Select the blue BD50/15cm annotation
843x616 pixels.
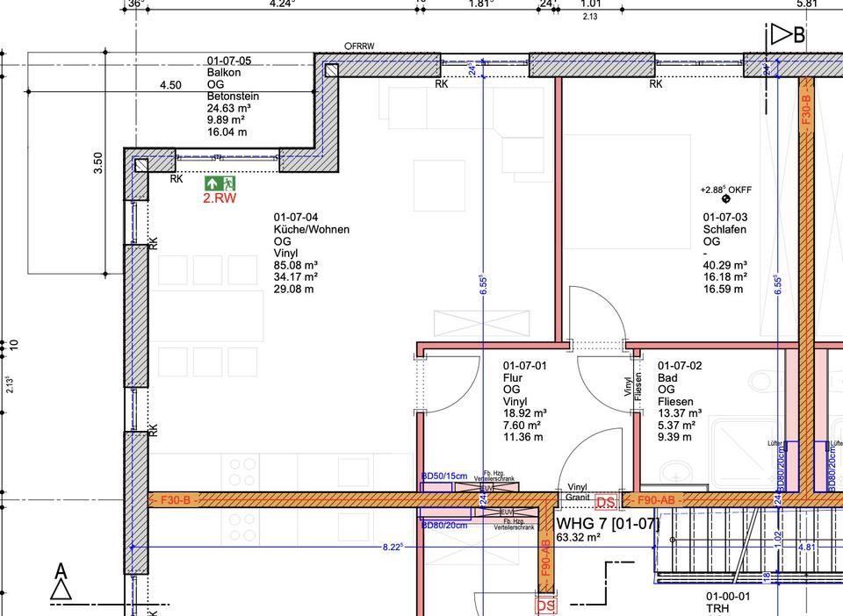444,476
